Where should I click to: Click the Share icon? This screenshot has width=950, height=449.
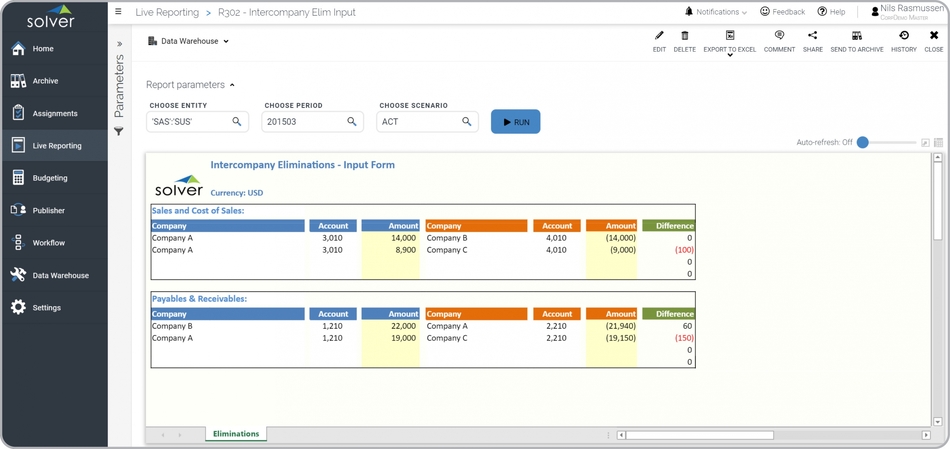coord(812,37)
